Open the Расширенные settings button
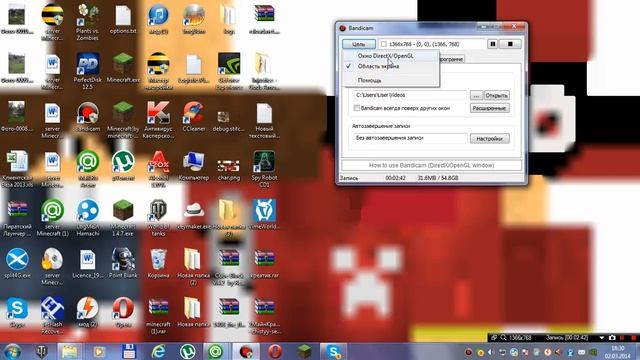This screenshot has width=640, height=360. (489, 108)
